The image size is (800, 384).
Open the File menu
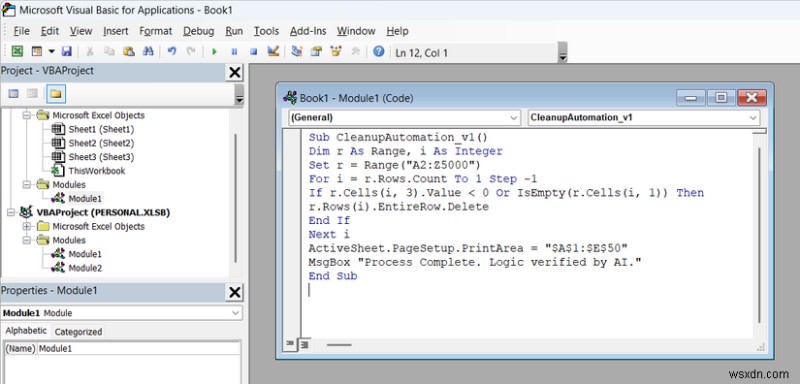(x=21, y=31)
